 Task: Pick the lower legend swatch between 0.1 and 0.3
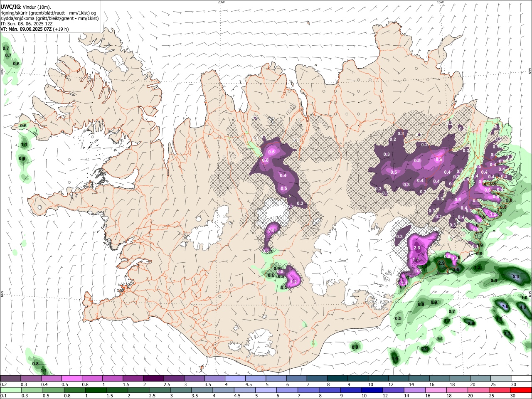10,390
